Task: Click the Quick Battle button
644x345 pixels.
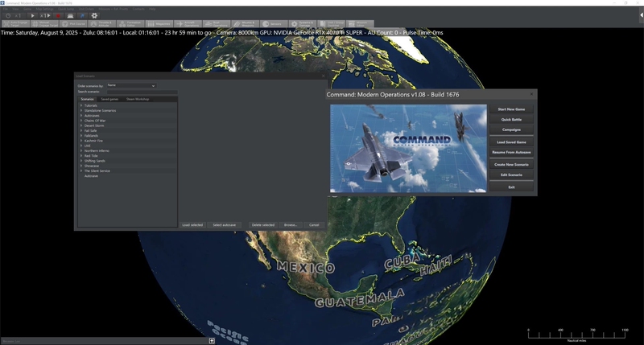Action: 511,119
